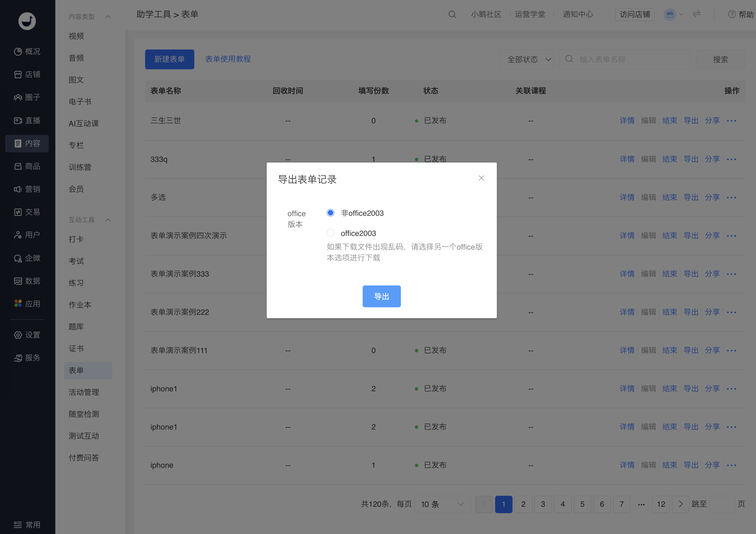756x534 pixels.
Task: Open the 全部状态 status dropdown
Action: click(527, 59)
